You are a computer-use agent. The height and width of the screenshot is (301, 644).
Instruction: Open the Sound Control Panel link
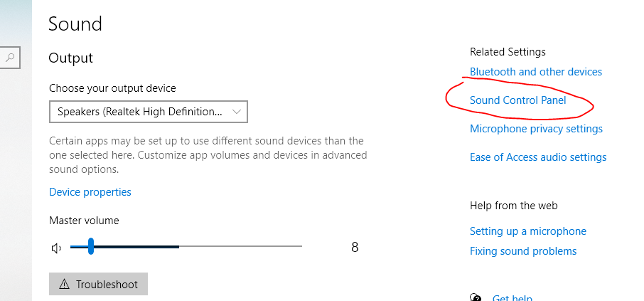[x=518, y=100]
